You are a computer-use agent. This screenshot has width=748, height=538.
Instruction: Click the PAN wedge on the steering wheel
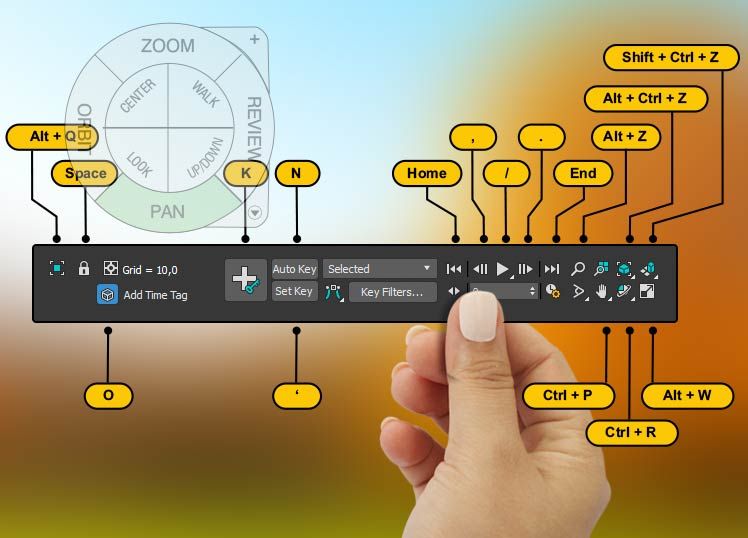[x=167, y=211]
